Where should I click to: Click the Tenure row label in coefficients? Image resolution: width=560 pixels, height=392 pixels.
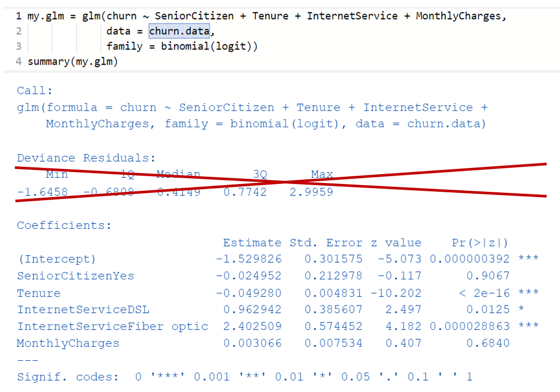pyautogui.click(x=39, y=293)
